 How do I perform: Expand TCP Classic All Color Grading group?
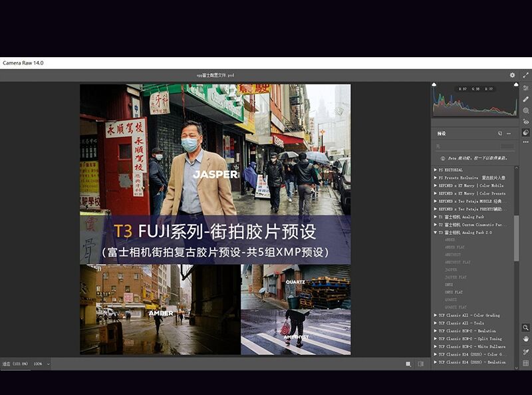click(x=436, y=315)
